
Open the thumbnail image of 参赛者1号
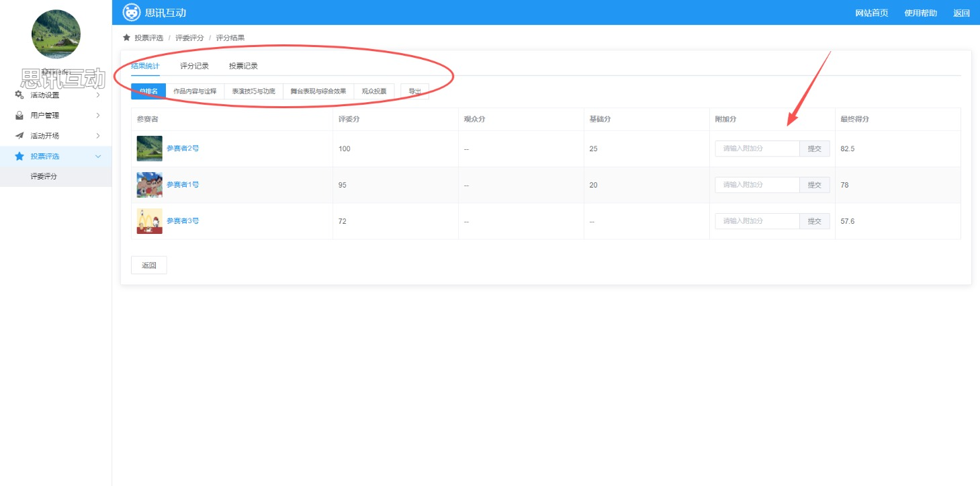pos(149,185)
